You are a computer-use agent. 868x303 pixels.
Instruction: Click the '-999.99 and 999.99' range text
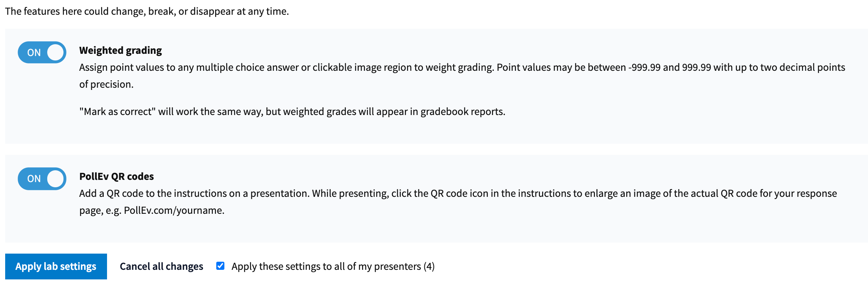click(669, 67)
